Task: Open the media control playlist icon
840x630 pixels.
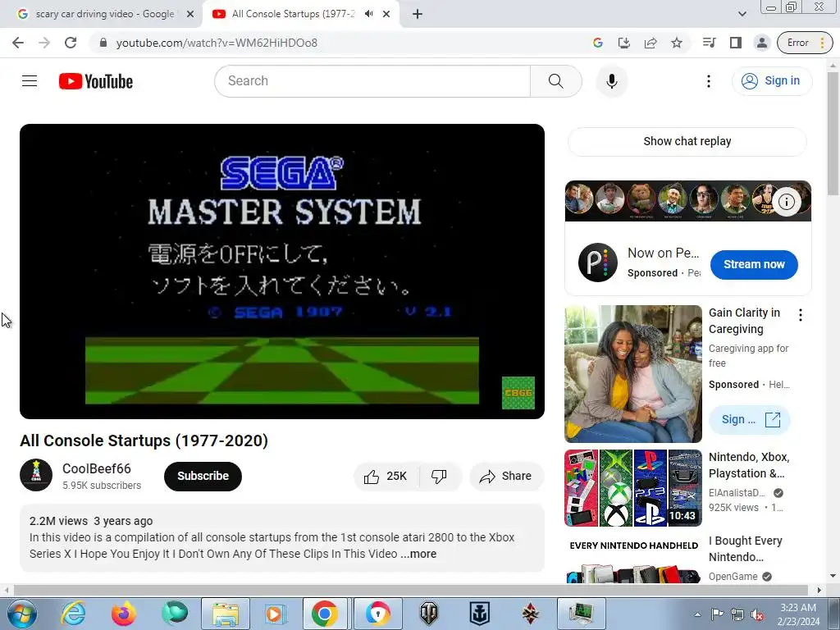Action: pyautogui.click(x=709, y=43)
